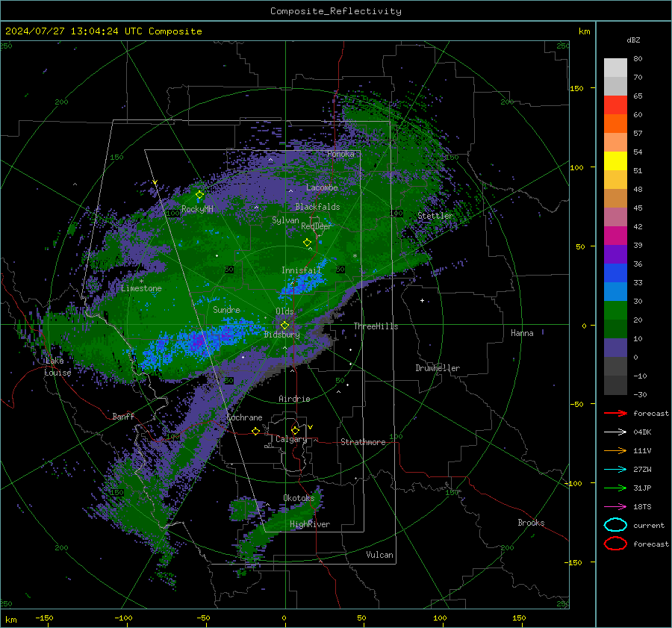Click the white 04DK arrow icon
The image size is (672, 628).
[615, 432]
